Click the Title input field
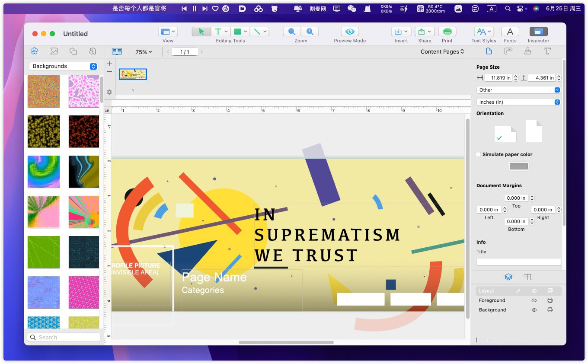The height and width of the screenshot is (364, 588). point(518,262)
